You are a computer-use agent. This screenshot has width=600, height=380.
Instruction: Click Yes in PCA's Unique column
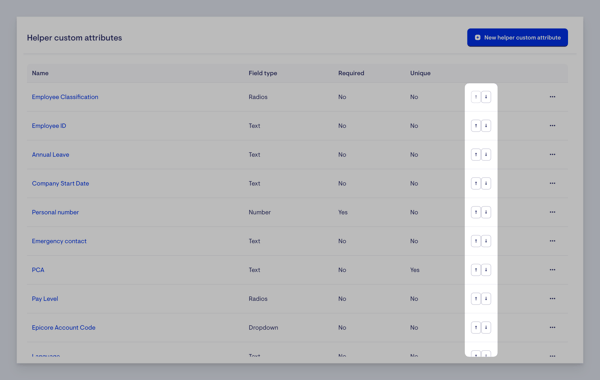(x=415, y=270)
